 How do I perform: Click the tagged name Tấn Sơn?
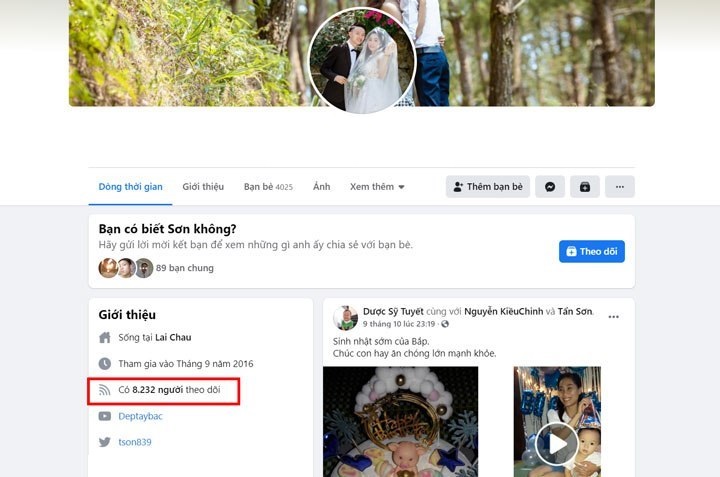[x=575, y=311]
